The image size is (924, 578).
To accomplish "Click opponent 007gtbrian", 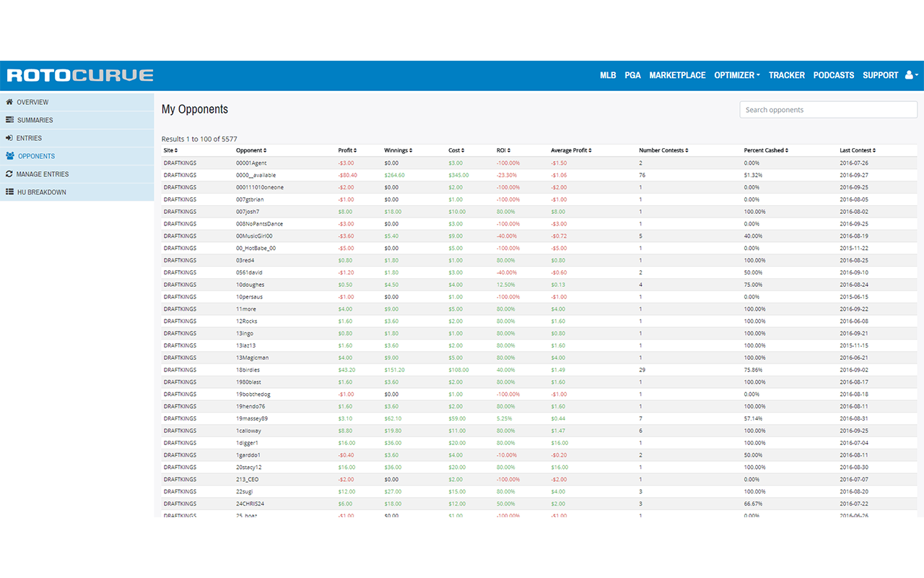I will [x=250, y=199].
